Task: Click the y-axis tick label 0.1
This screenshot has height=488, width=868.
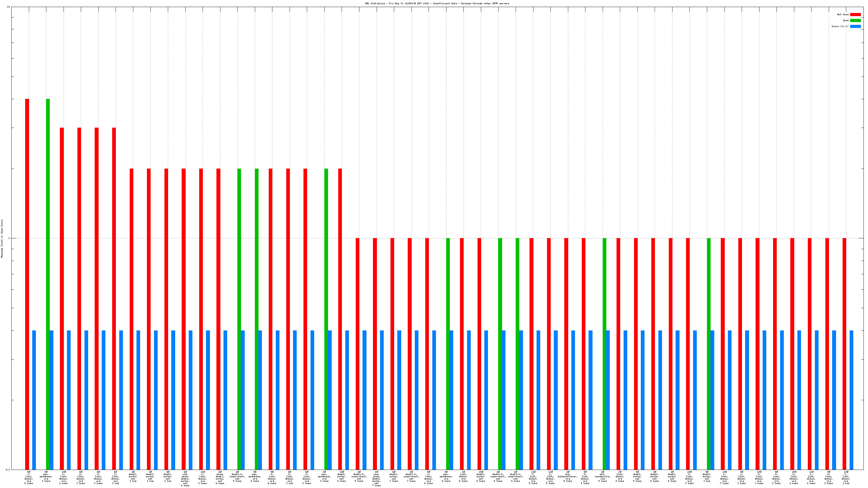Action: (8, 469)
